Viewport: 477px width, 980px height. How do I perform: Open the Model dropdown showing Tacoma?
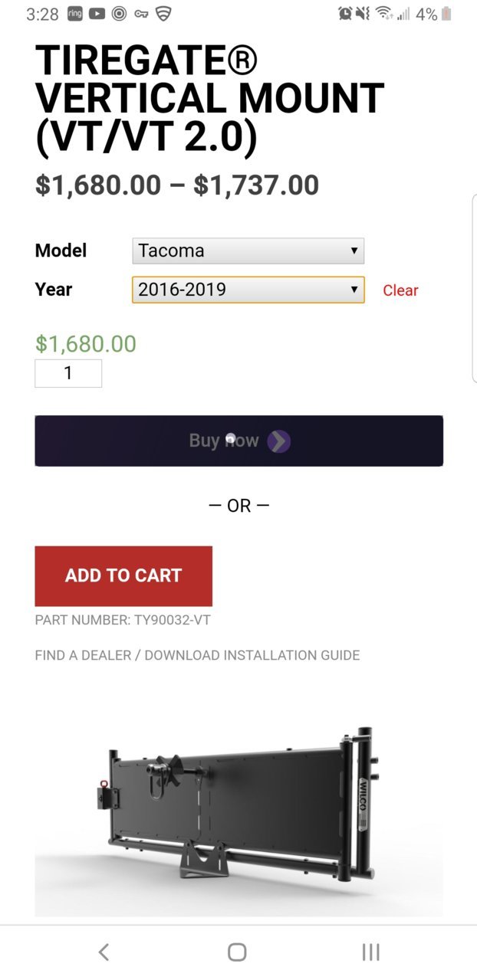tap(248, 251)
